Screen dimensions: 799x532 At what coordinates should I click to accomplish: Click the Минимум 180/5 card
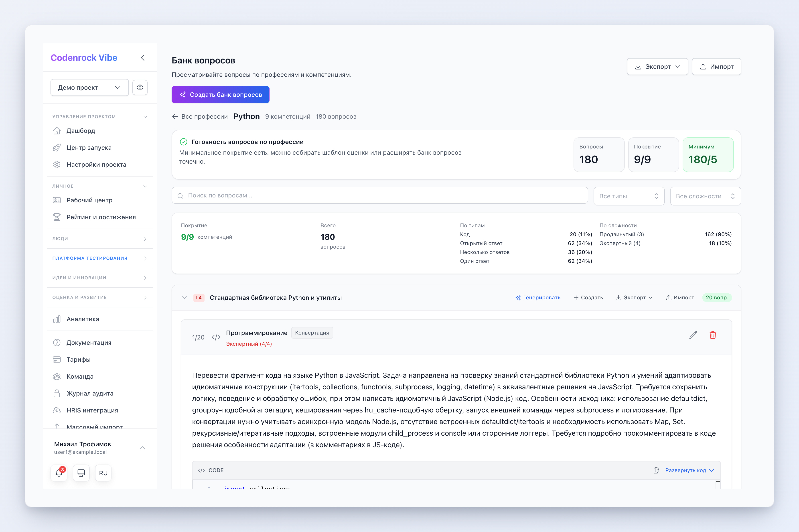[x=708, y=155]
